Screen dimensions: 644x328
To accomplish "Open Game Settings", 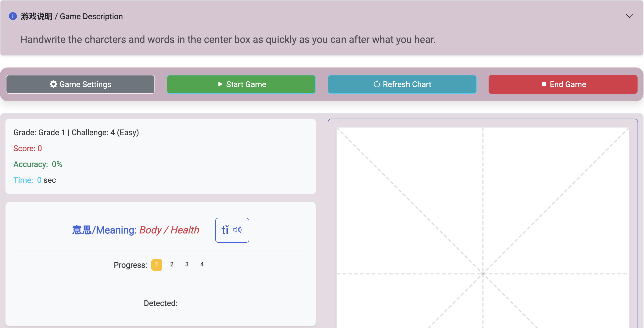I will pos(80,84).
